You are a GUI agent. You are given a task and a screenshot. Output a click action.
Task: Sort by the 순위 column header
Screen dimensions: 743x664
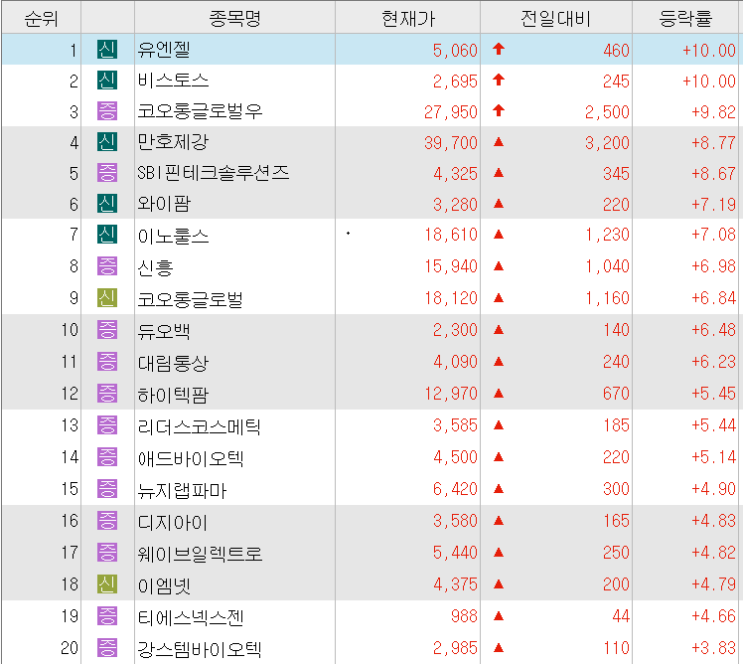(x=41, y=18)
